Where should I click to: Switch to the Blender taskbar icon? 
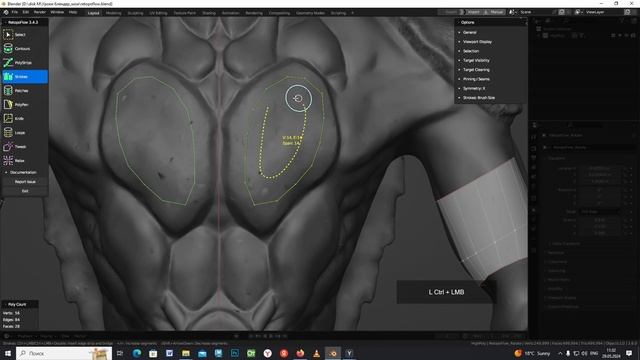tap(333, 353)
